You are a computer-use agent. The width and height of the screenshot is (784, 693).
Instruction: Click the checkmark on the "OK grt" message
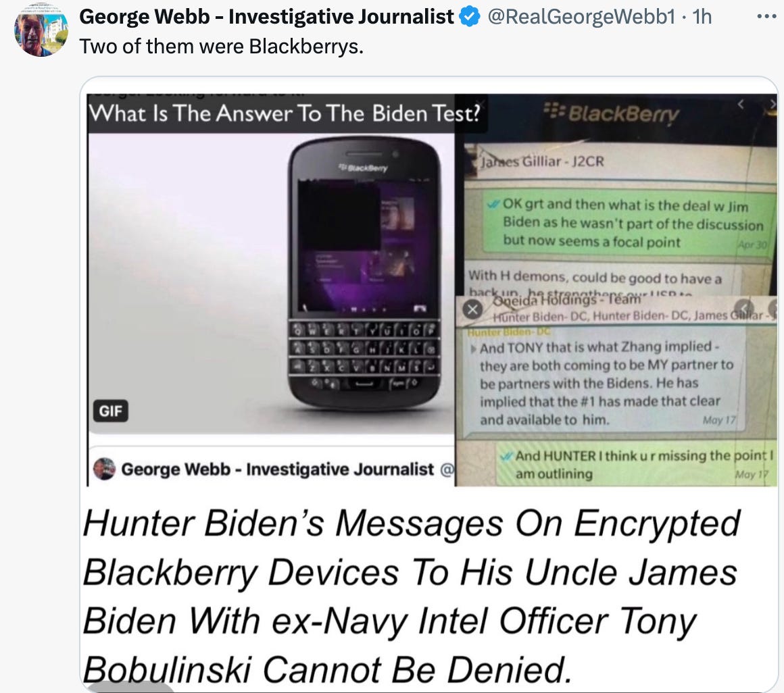click(493, 204)
